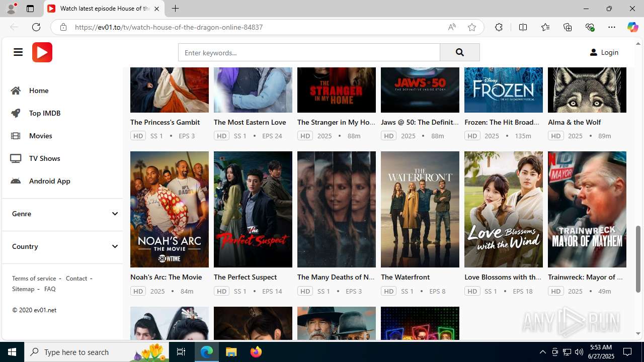Open Action Center notifications

coord(627,352)
